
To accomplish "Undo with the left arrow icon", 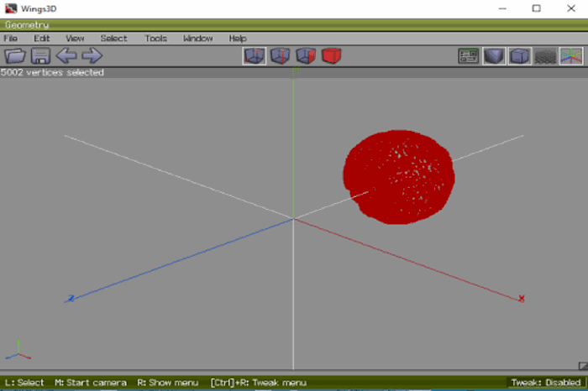I will [x=66, y=56].
